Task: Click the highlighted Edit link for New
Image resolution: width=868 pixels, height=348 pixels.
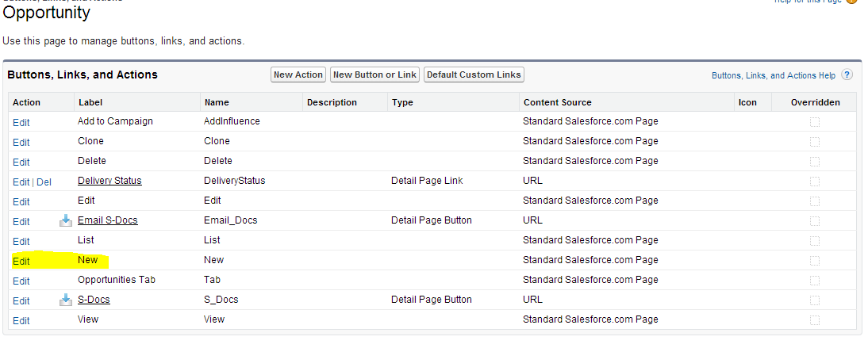Action: coord(21,261)
